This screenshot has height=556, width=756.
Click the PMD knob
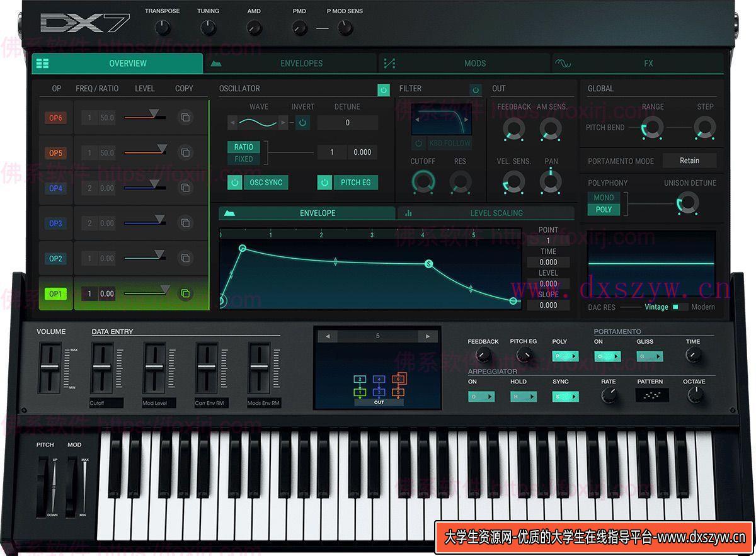tap(300, 28)
